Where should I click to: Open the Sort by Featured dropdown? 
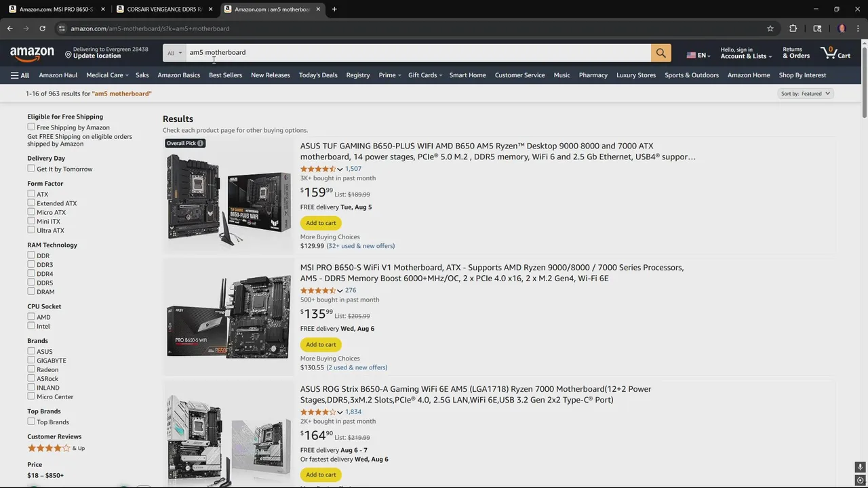806,94
